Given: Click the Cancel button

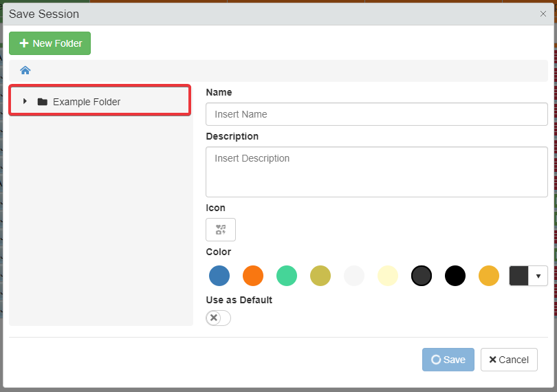Looking at the screenshot, I should [x=509, y=360].
